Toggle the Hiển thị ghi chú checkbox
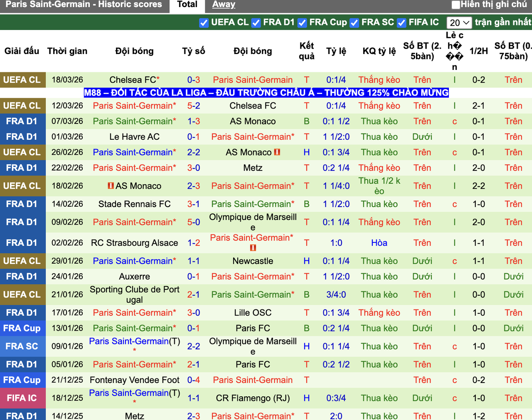Image resolution: width=532 pixels, height=420 pixels. tap(456, 5)
